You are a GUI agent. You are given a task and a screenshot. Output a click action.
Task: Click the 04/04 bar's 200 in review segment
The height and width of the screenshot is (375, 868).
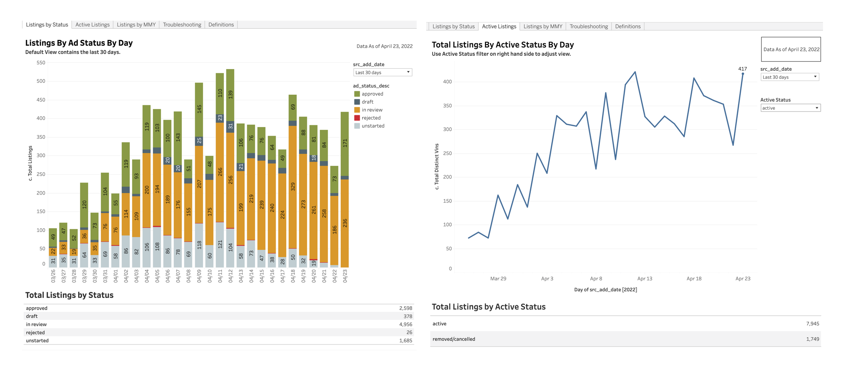point(147,190)
